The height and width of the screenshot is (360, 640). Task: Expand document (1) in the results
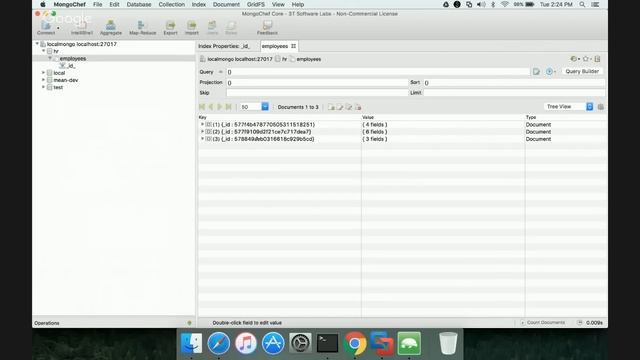tap(202, 124)
